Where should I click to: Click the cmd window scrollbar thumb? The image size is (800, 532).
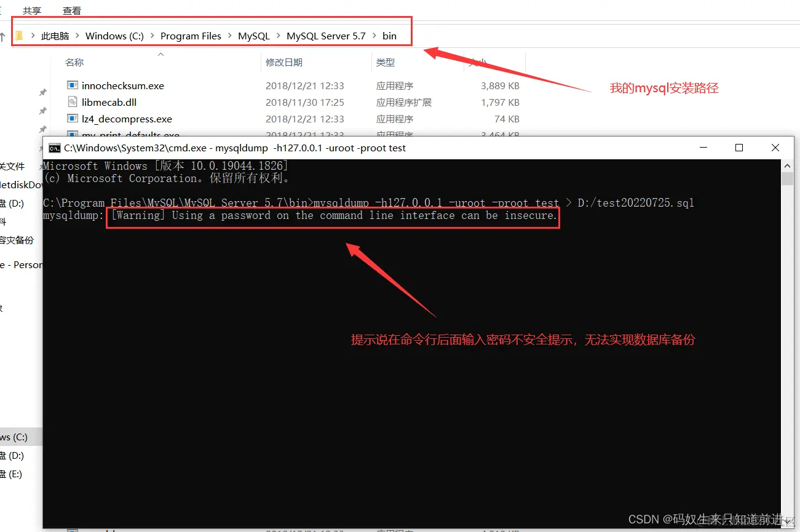787,178
